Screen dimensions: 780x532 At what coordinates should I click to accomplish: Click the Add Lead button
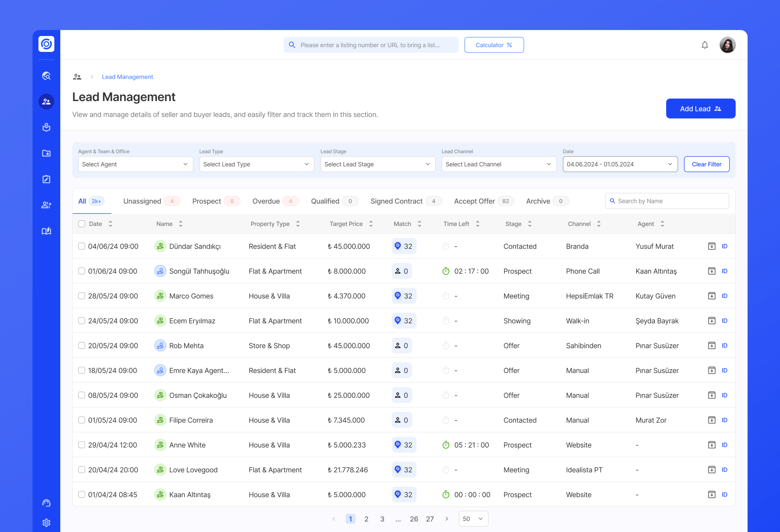pyautogui.click(x=701, y=108)
